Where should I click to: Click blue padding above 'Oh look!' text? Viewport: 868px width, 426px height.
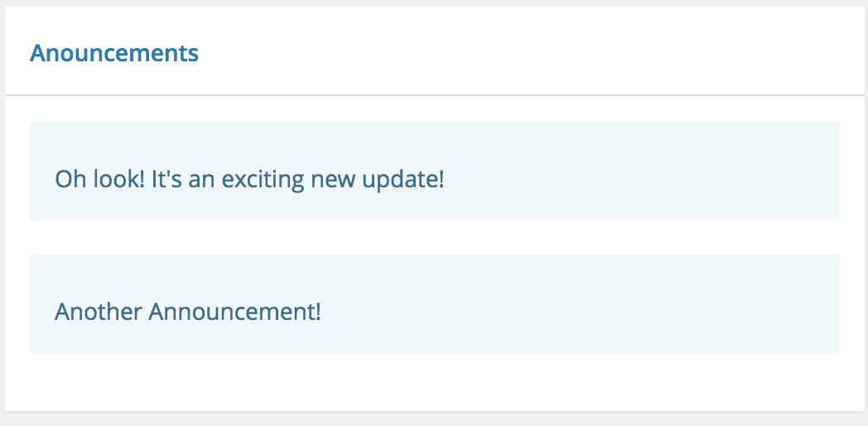click(x=435, y=144)
